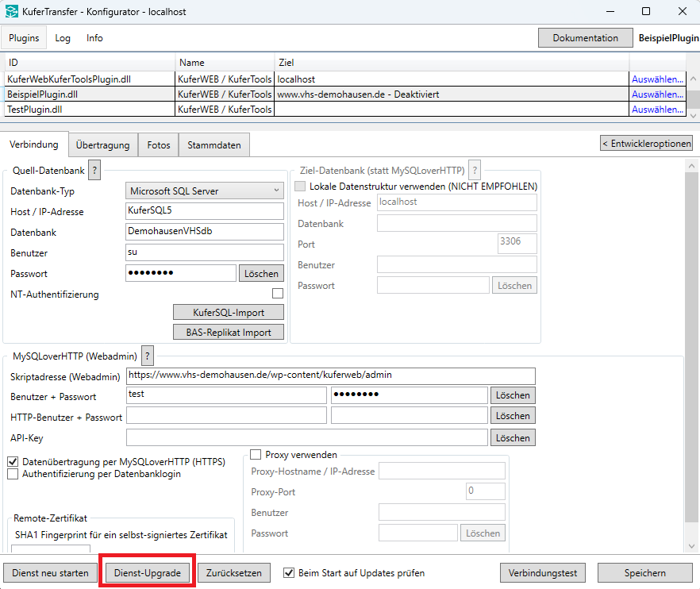Open the Datenbank-Typ dropdown

[x=205, y=191]
